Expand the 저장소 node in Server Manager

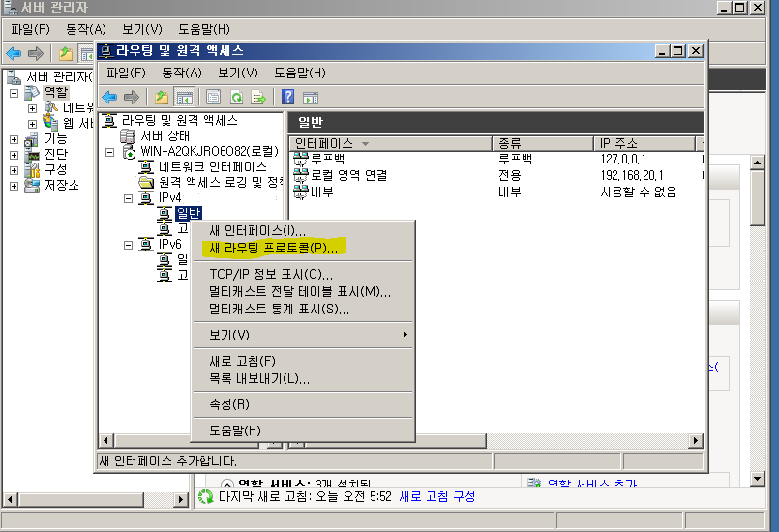(x=14, y=187)
